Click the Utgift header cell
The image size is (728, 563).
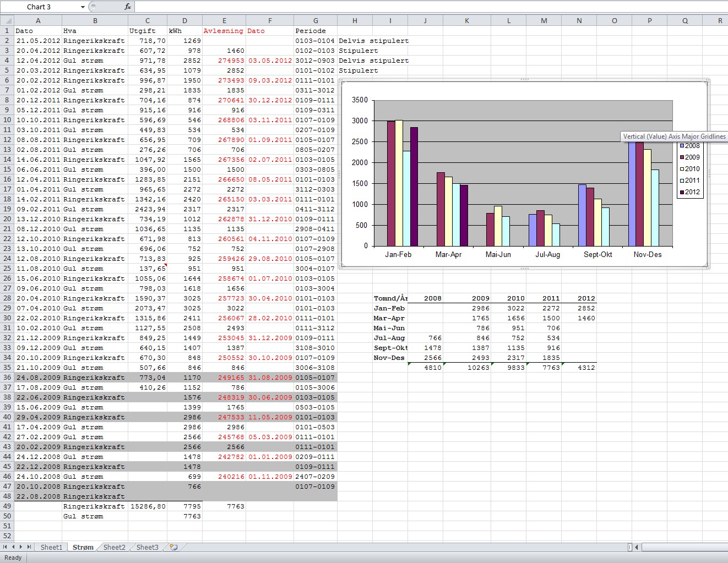pyautogui.click(x=148, y=31)
